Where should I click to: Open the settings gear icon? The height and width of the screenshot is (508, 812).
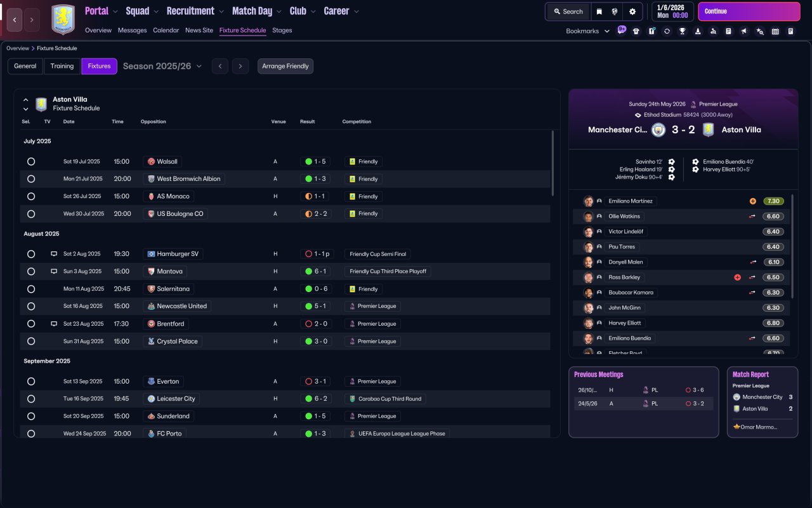coord(632,11)
